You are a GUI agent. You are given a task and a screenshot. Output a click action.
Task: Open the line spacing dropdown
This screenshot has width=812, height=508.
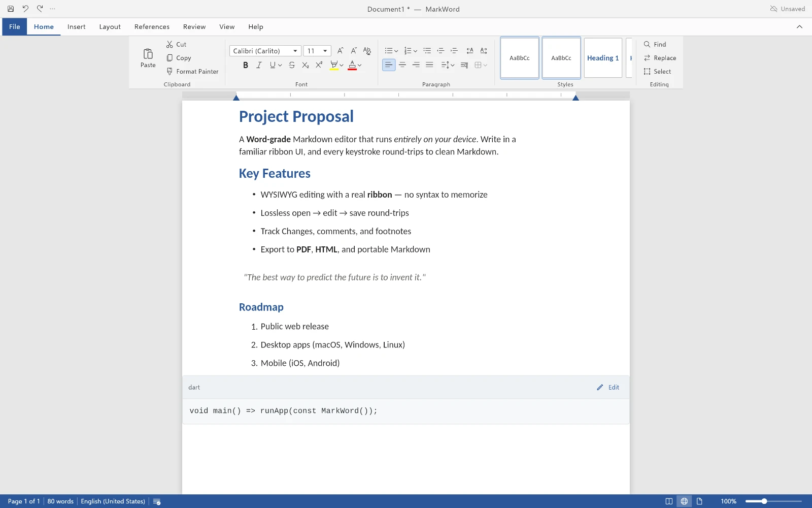(x=448, y=65)
